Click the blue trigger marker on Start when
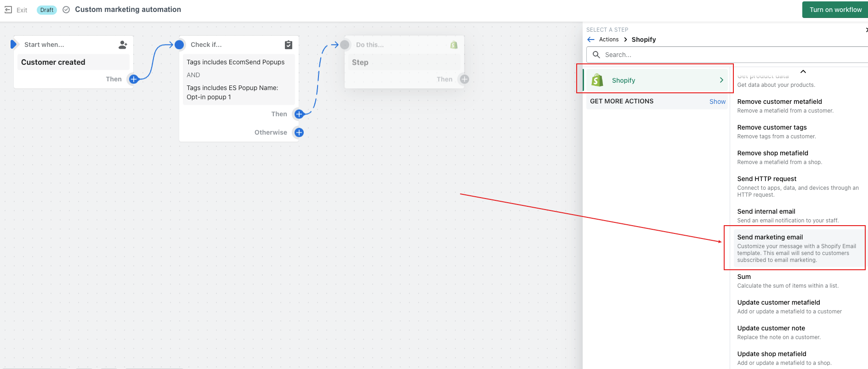The image size is (868, 369). point(13,45)
